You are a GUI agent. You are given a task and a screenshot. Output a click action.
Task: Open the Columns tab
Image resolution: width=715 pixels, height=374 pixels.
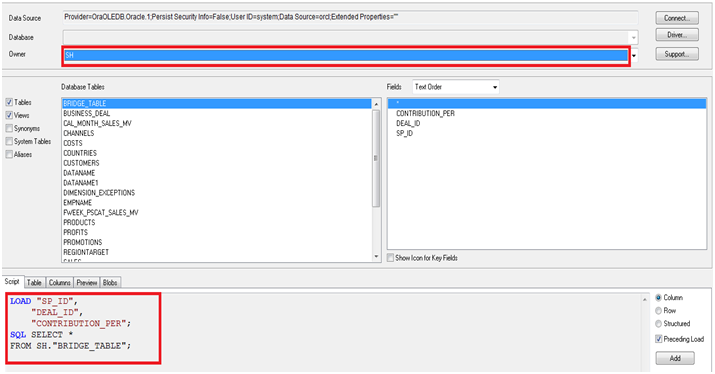click(x=59, y=283)
